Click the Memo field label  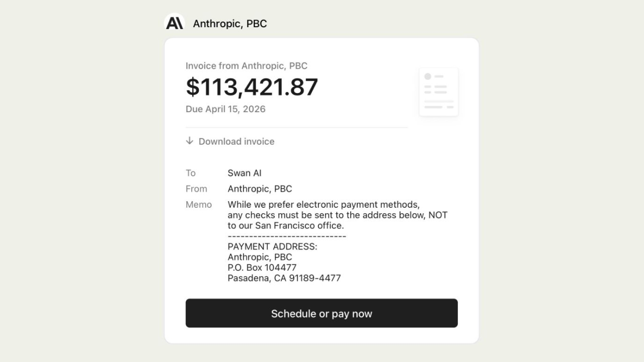(x=199, y=205)
